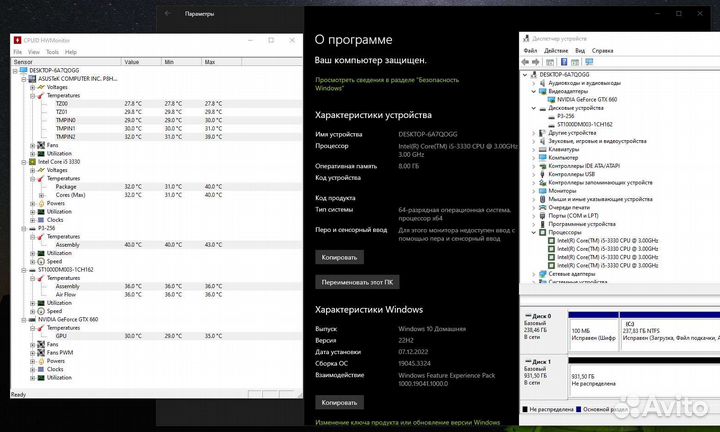Click Копировать under device characteristics

(339, 257)
